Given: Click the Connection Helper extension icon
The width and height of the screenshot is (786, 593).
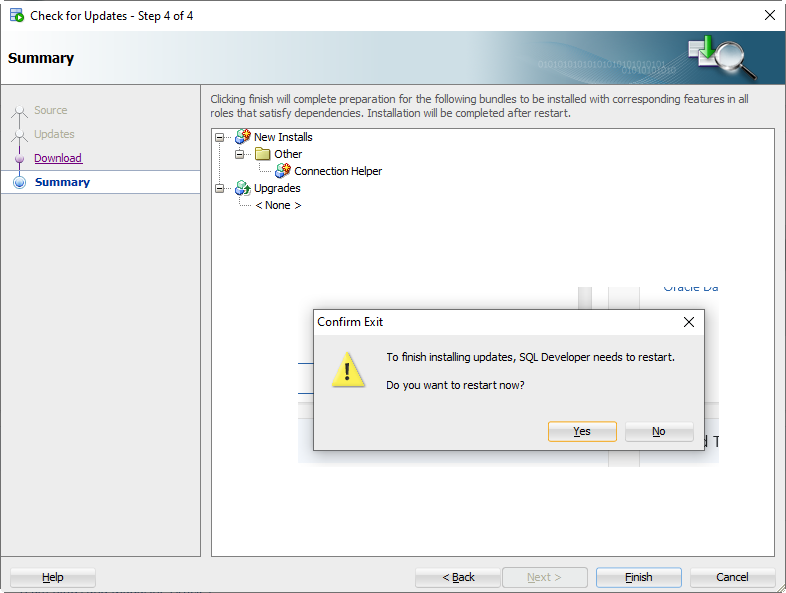Looking at the screenshot, I should click(283, 170).
